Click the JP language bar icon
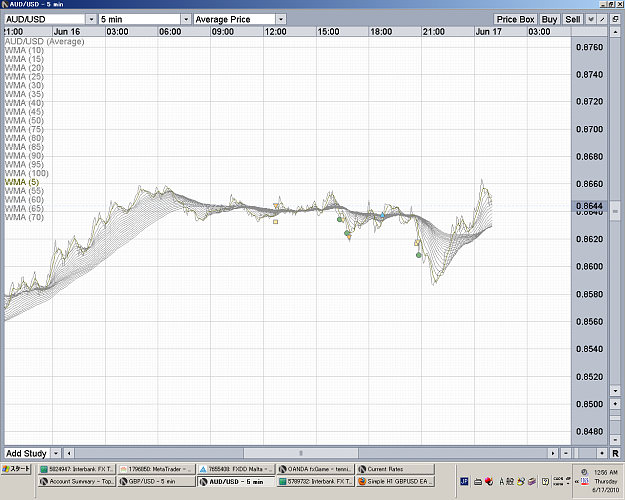Screen dimensions: 625x500 point(464,481)
